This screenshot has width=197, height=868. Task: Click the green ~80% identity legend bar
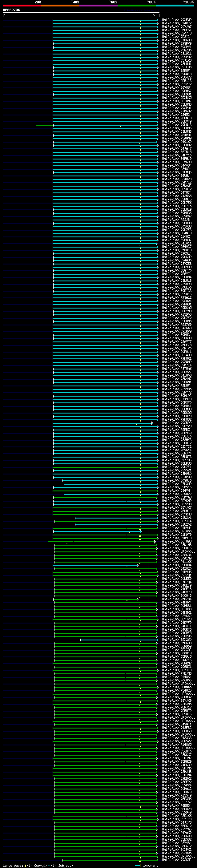tap(137, 6)
